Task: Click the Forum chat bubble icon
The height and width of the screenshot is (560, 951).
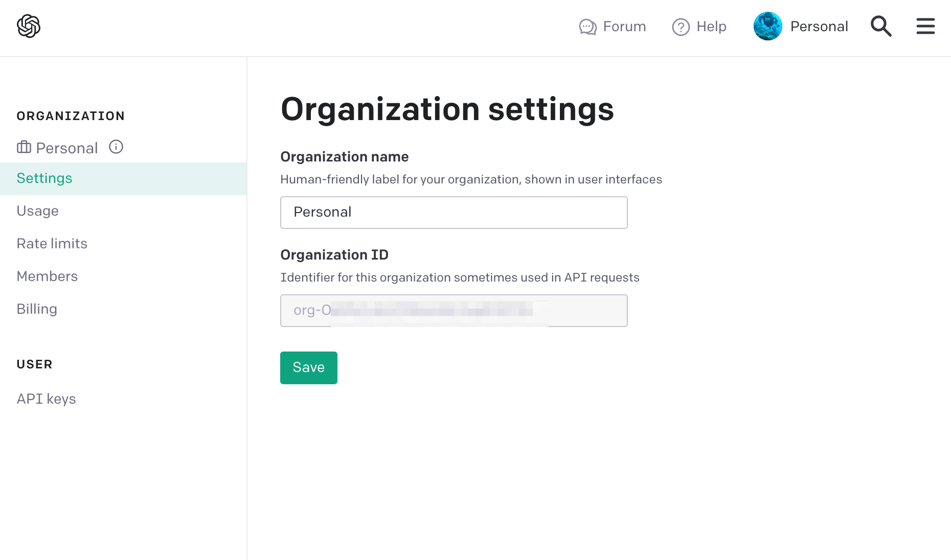Action: (x=587, y=27)
